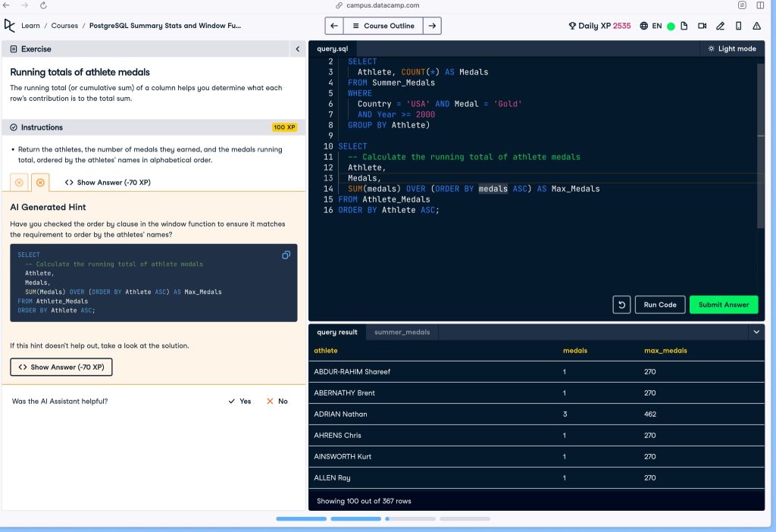The height and width of the screenshot is (532, 776).
Task: Click the Submit Answer button
Action: coord(723,305)
